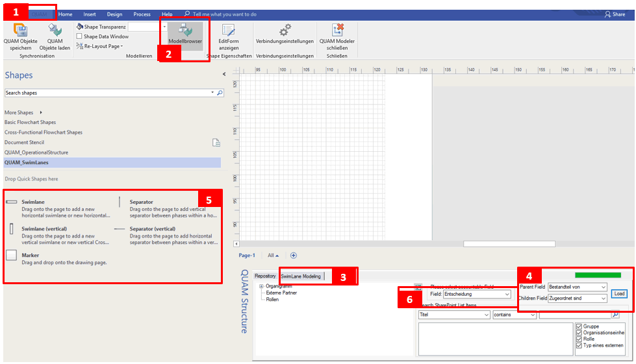Expand the Organigramm tree node

(x=261, y=286)
